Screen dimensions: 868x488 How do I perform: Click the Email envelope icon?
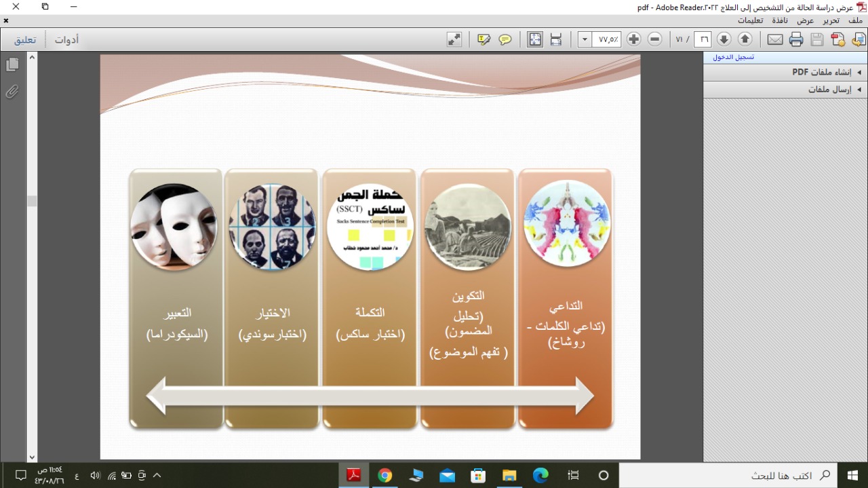pyautogui.click(x=775, y=39)
